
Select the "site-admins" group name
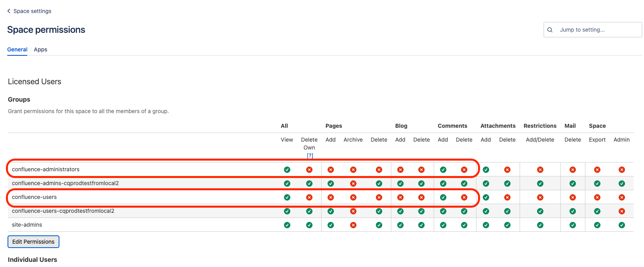(x=27, y=225)
